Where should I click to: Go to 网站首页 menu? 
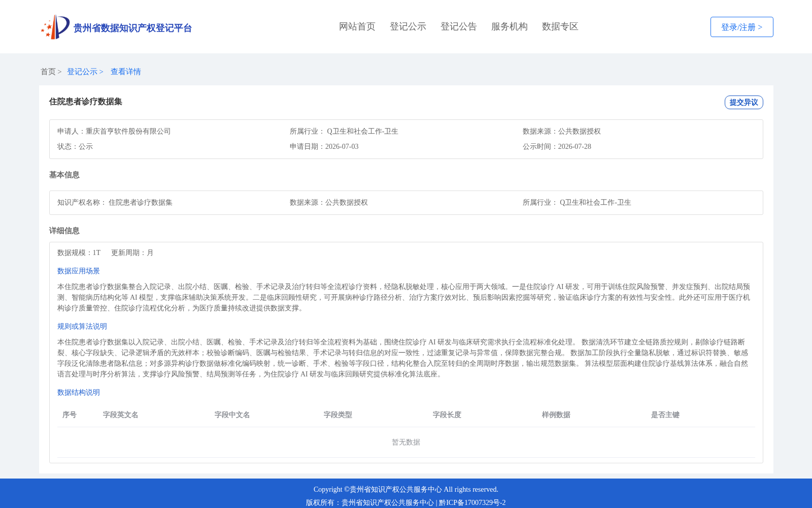[x=357, y=26]
